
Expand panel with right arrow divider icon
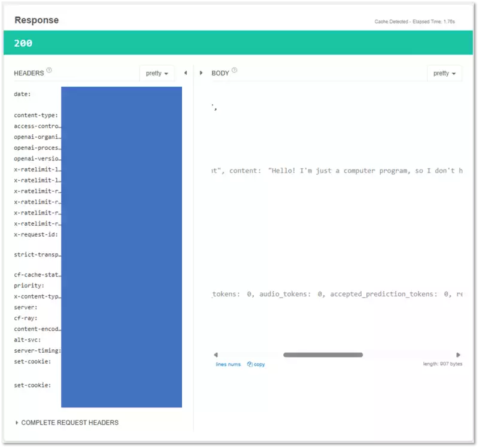(201, 73)
